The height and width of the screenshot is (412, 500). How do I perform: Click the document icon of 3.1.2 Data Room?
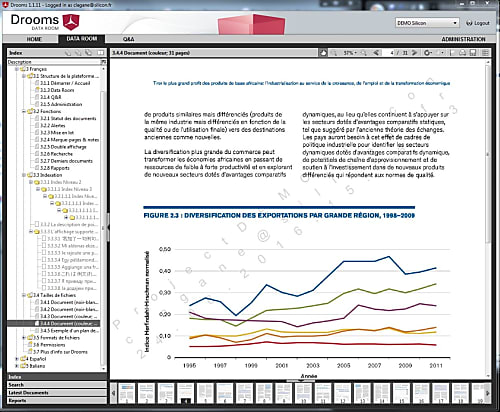click(37, 90)
